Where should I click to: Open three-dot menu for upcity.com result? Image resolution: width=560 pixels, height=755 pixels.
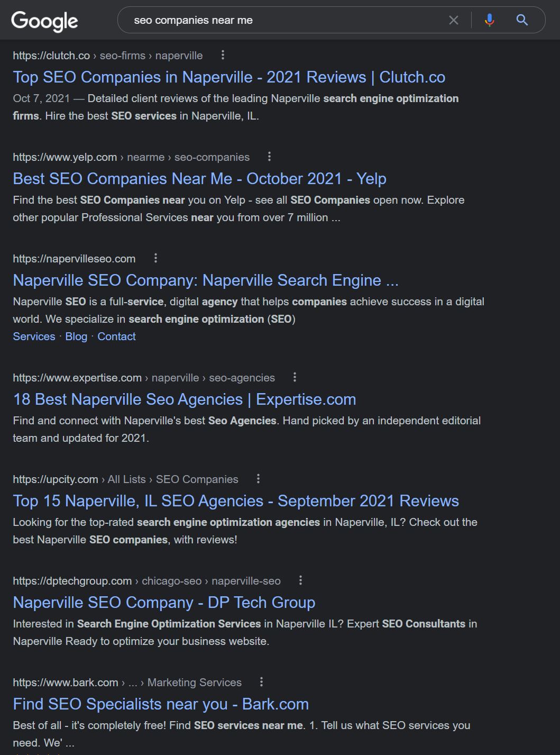tap(258, 479)
